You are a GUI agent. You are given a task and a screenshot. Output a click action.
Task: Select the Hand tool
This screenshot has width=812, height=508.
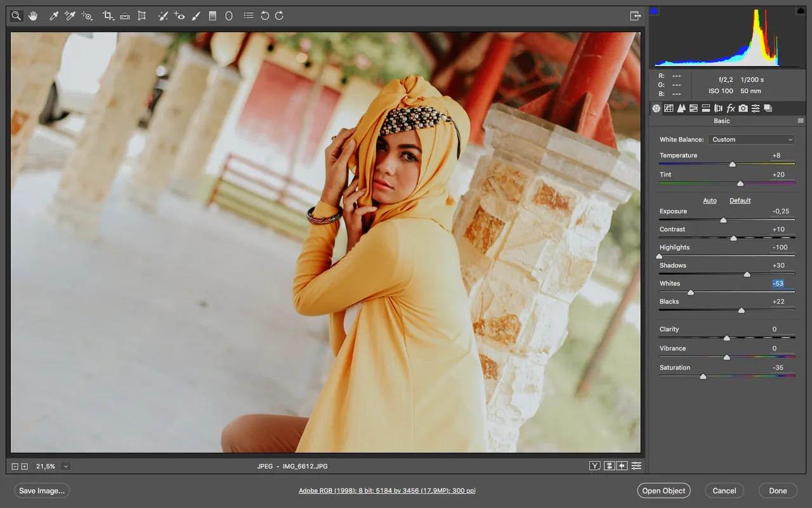(x=32, y=15)
